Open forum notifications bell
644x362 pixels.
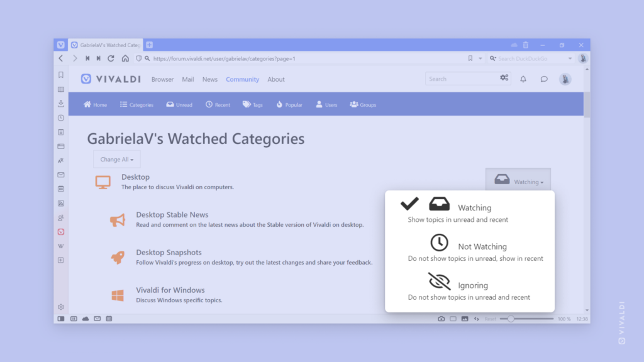523,79
